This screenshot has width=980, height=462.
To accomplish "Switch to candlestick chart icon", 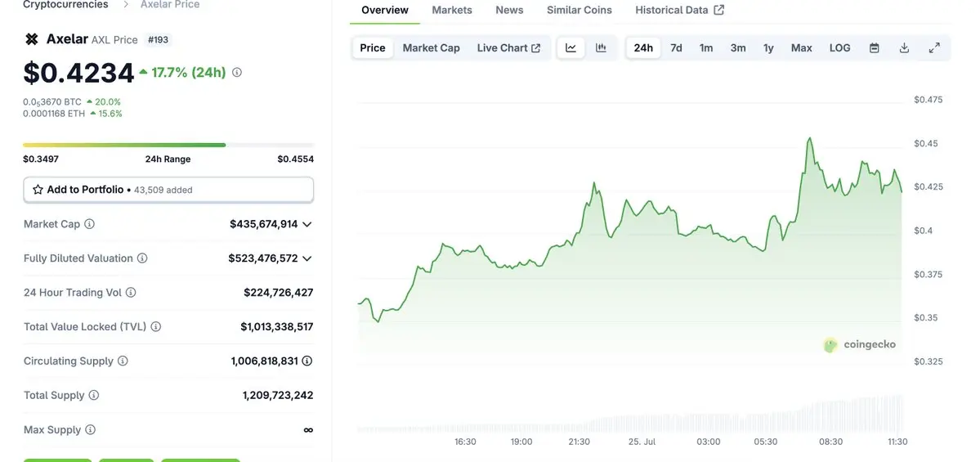I will tap(601, 48).
